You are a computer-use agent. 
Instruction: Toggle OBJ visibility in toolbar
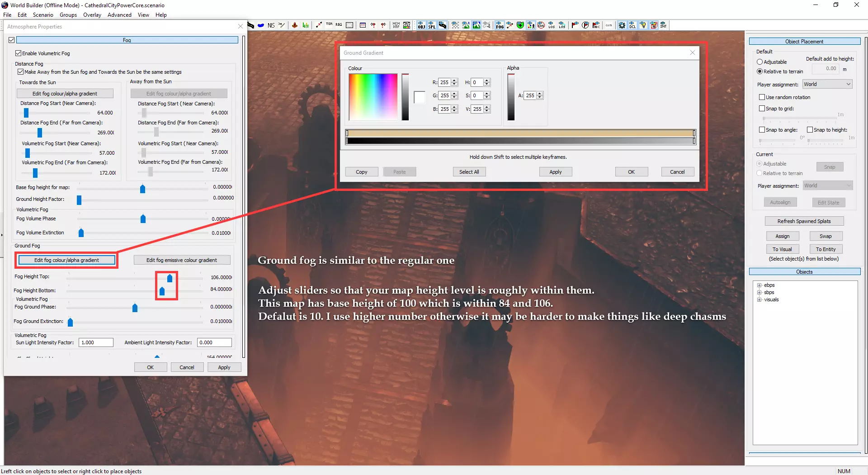point(421,25)
